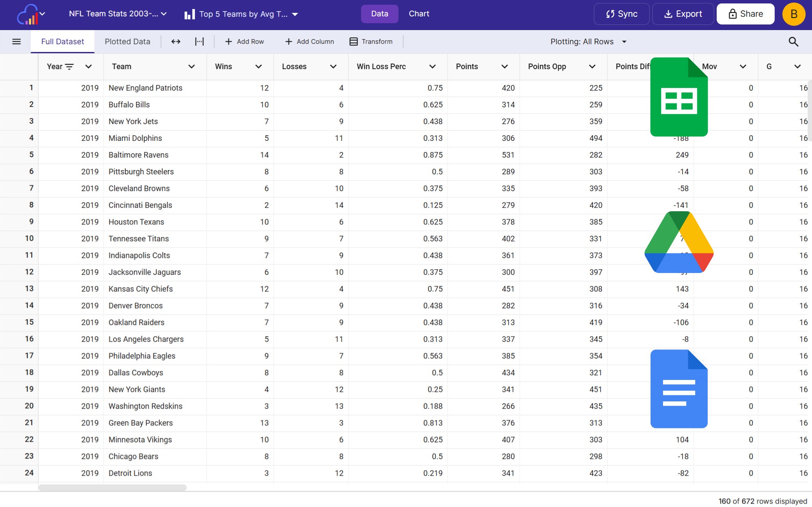
Task: Expand the Losses column menu
Action: pyautogui.click(x=333, y=67)
